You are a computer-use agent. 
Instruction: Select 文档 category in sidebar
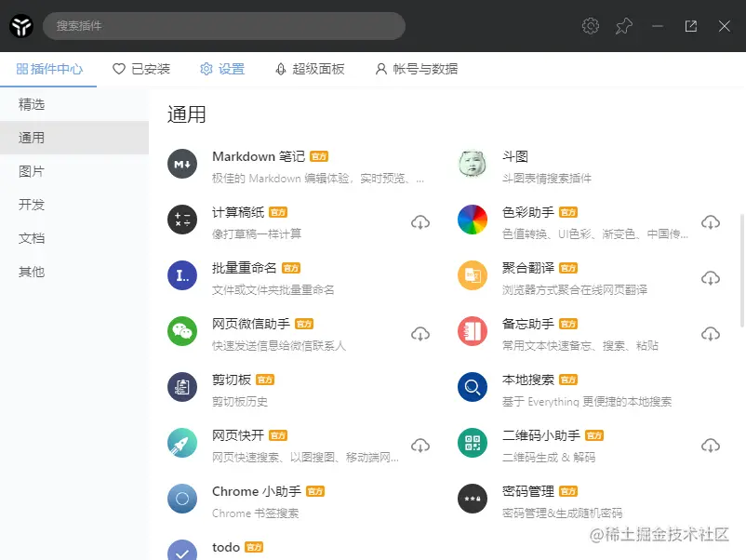point(74,238)
